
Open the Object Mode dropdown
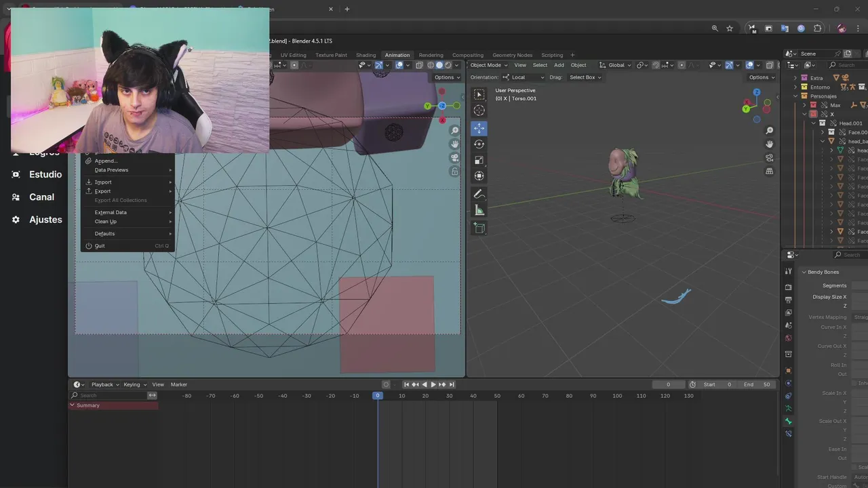coord(489,65)
